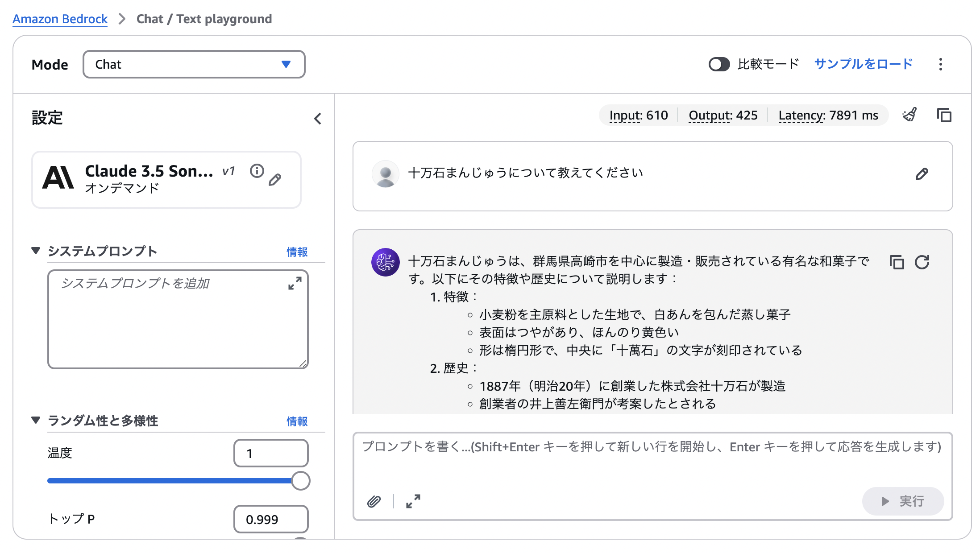Image resolution: width=980 pixels, height=553 pixels.
Task: Click the broom icon to clear chat
Action: (x=910, y=115)
